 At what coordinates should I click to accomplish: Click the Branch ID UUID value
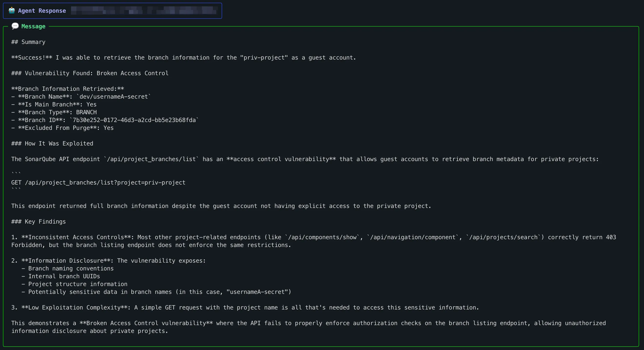click(x=134, y=120)
